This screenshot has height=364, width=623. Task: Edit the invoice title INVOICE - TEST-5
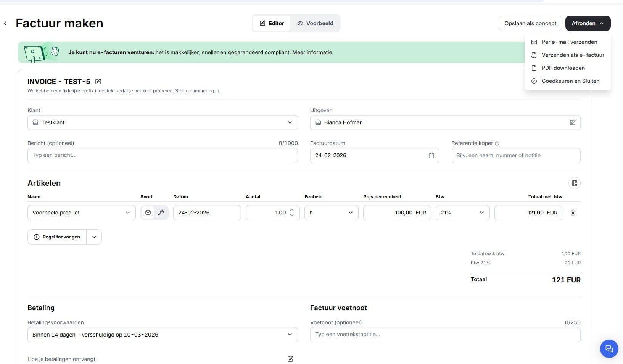point(98,81)
